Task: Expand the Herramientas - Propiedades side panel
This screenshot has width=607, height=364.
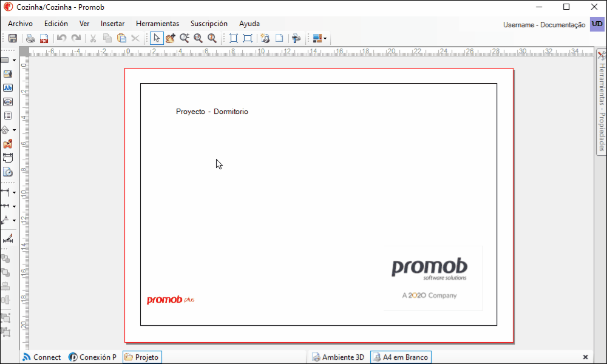Action: (602, 103)
